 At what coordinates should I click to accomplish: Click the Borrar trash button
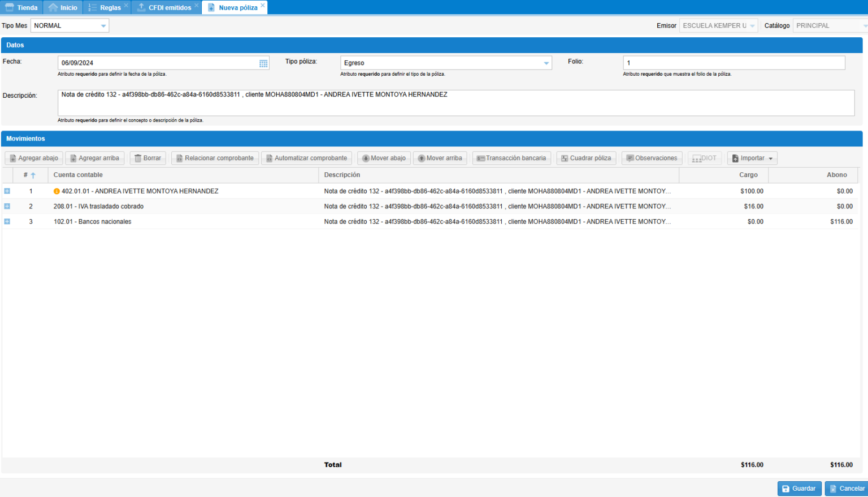point(147,158)
